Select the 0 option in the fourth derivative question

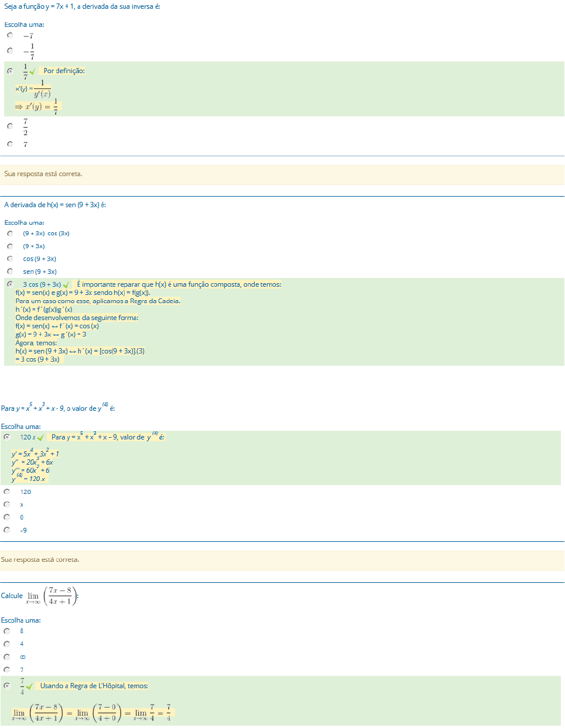(7, 517)
